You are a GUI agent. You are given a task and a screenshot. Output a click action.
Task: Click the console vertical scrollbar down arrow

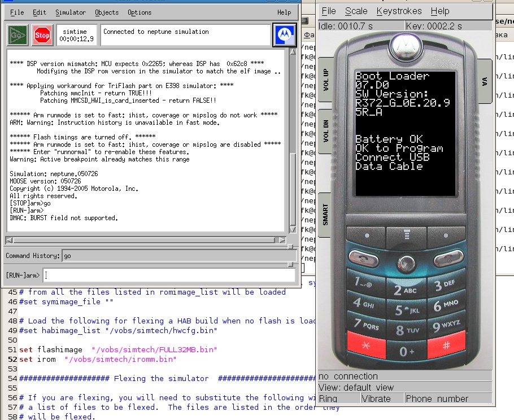(293, 229)
